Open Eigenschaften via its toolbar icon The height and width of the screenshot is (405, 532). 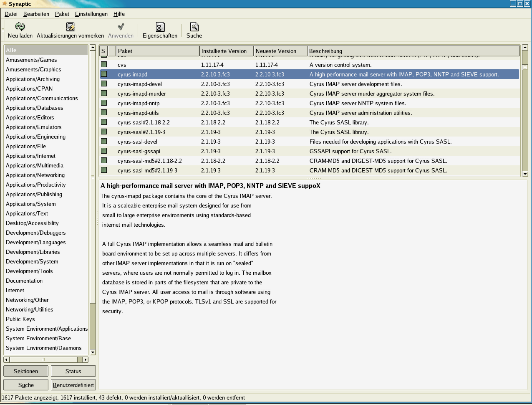(160, 27)
